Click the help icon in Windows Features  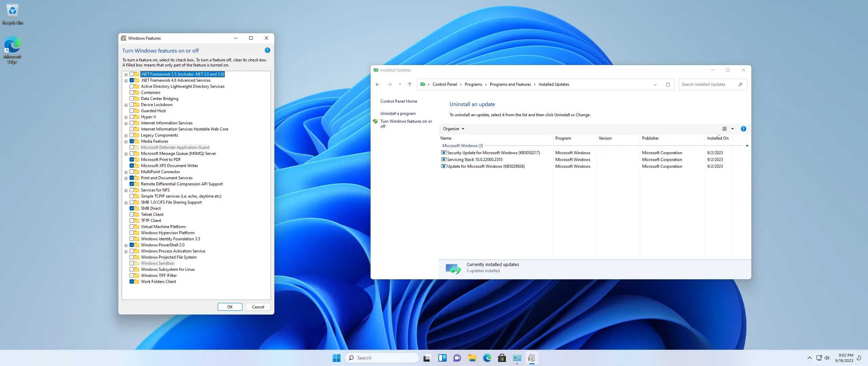pos(267,50)
